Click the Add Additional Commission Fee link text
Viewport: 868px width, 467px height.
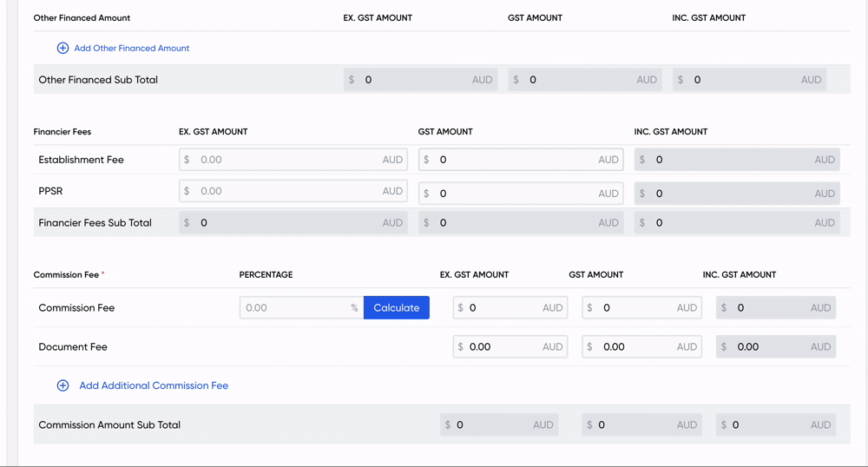(154, 385)
